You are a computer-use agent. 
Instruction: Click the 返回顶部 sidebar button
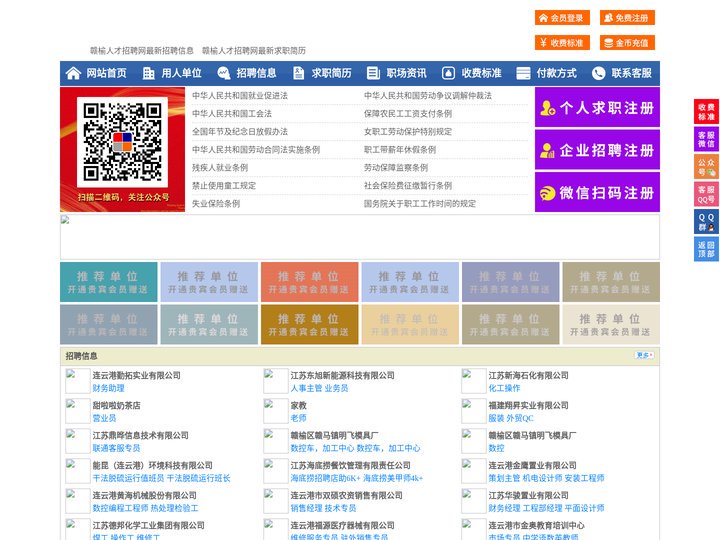pos(706,249)
